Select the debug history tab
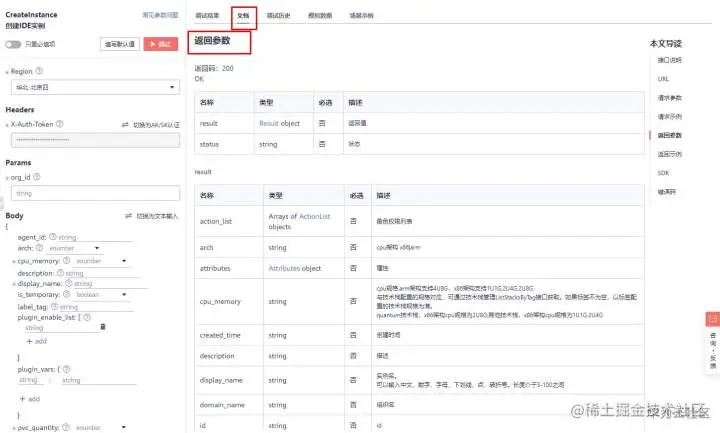The image size is (720, 433). click(278, 15)
